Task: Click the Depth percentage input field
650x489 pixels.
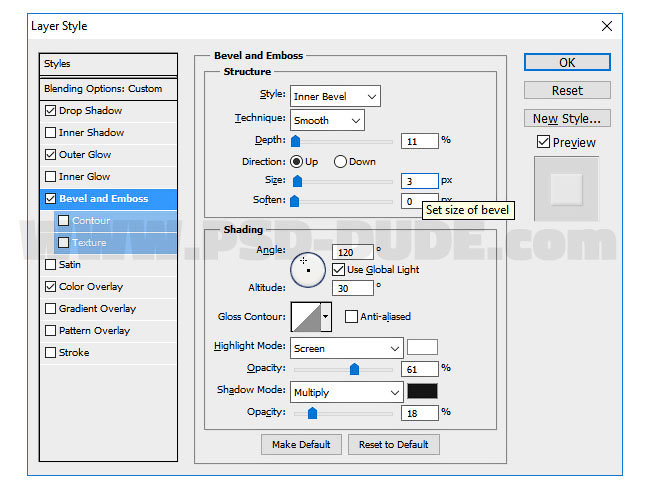Action: (420, 141)
